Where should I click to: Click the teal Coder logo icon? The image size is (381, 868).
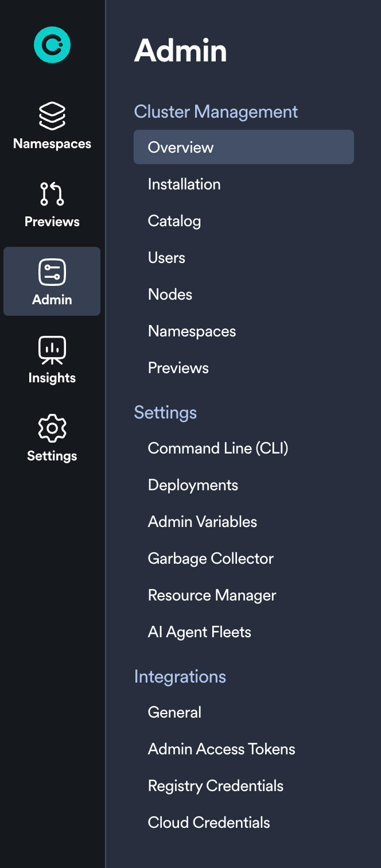pyautogui.click(x=52, y=44)
